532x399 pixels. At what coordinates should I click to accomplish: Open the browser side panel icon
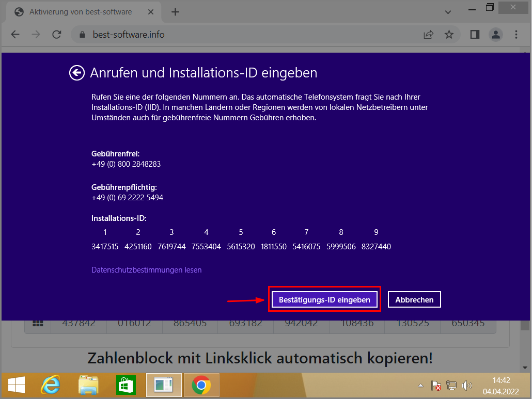pos(474,34)
